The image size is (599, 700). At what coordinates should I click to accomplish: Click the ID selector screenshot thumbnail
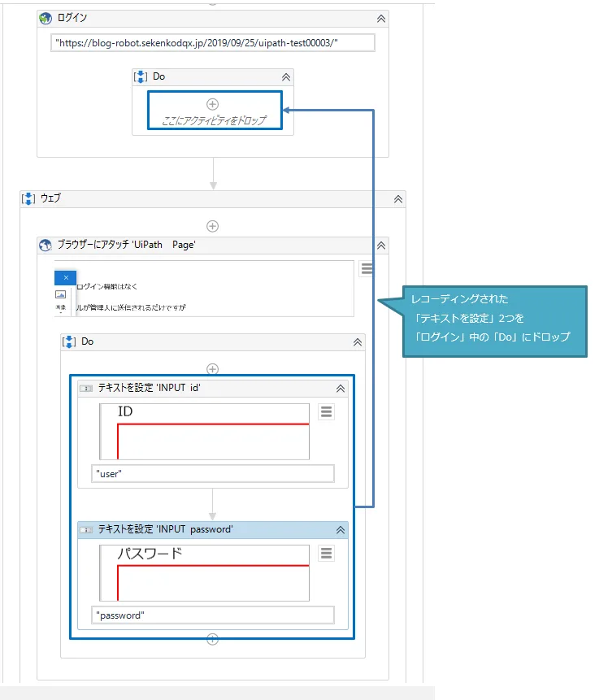pyautogui.click(x=204, y=432)
